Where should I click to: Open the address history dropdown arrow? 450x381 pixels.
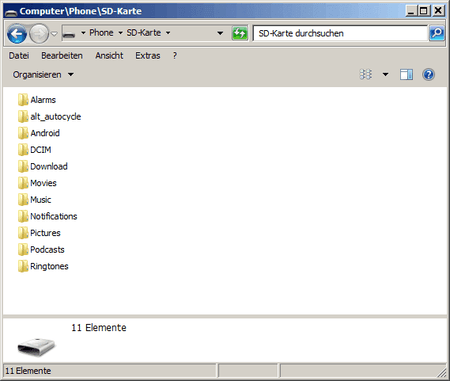[x=220, y=33]
